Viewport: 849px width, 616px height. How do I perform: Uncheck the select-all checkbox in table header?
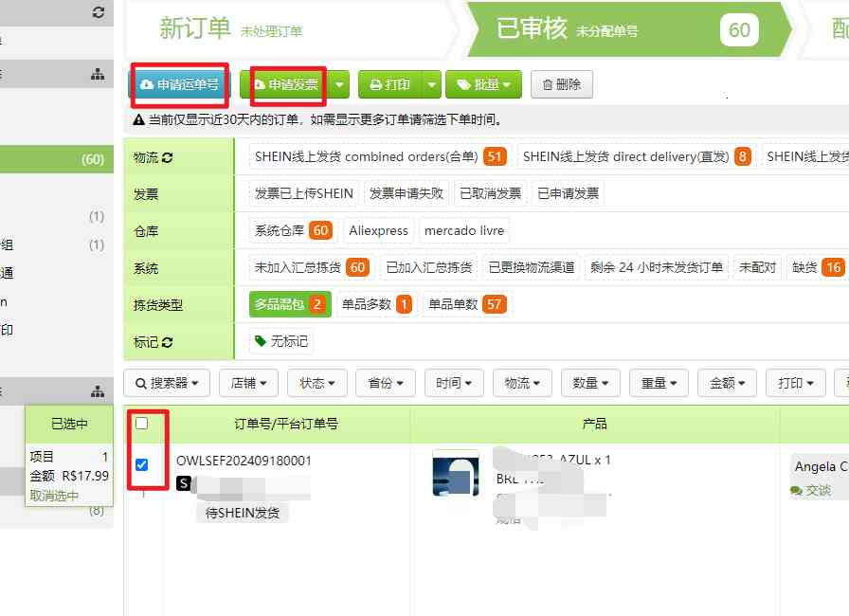[142, 423]
